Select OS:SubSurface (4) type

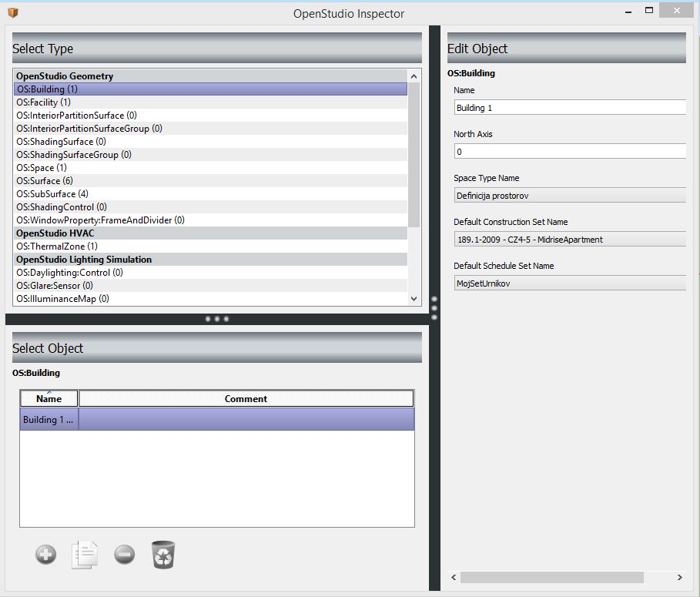211,194
